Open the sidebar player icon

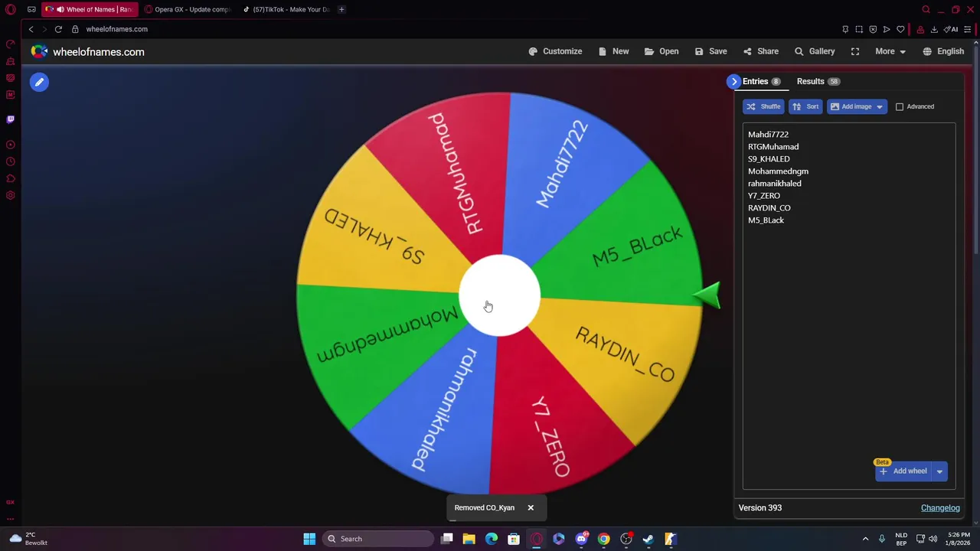point(11,145)
